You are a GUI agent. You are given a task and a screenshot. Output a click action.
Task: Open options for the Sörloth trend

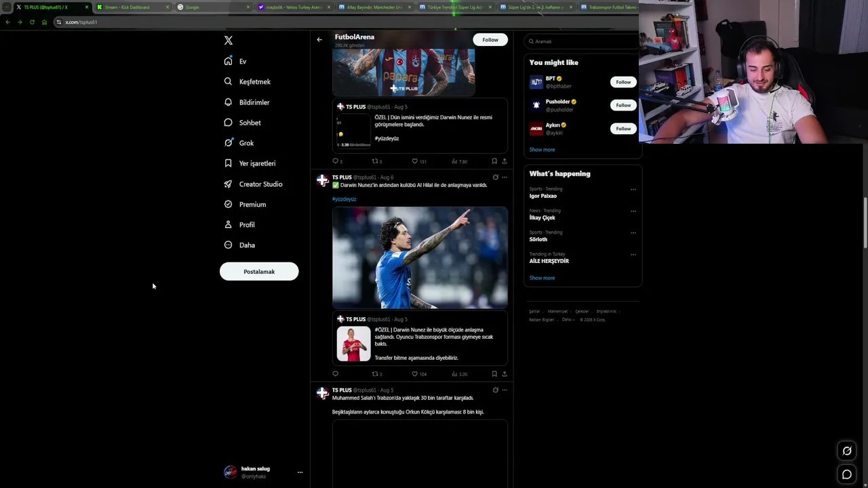(633, 233)
